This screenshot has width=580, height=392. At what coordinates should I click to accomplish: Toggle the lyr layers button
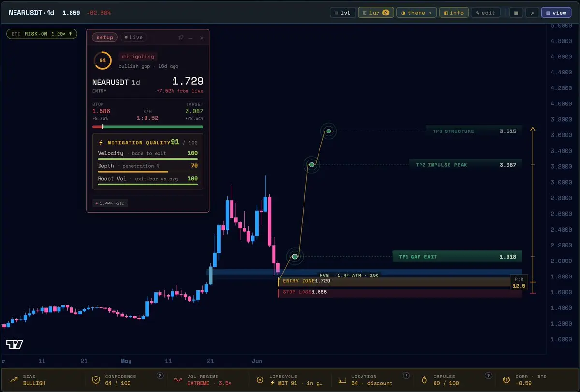(376, 13)
